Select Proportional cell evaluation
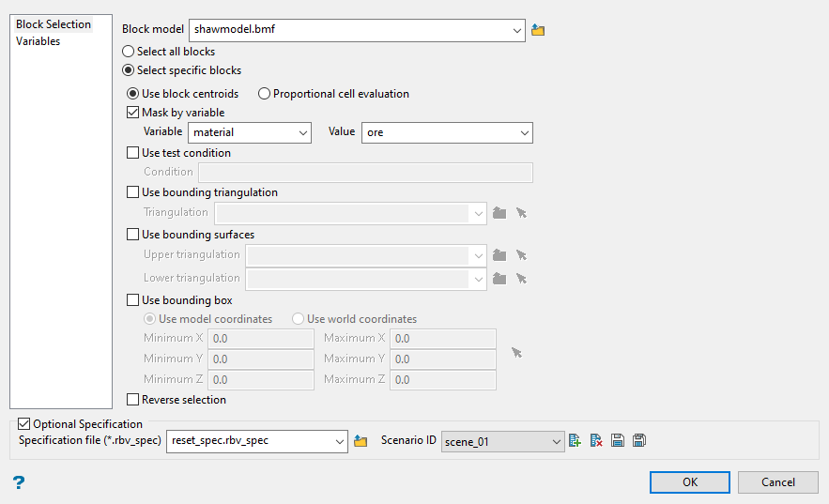The image size is (829, 504). (264, 94)
